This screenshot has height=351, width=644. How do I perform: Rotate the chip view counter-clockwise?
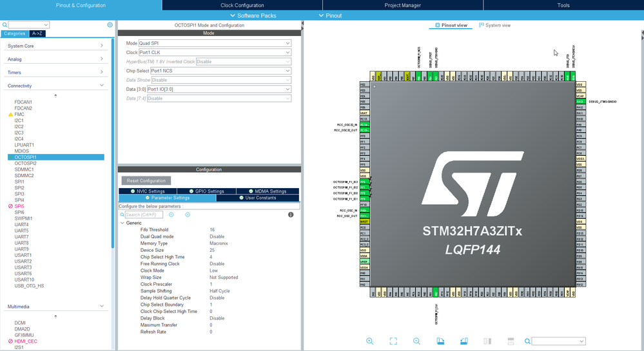click(463, 341)
